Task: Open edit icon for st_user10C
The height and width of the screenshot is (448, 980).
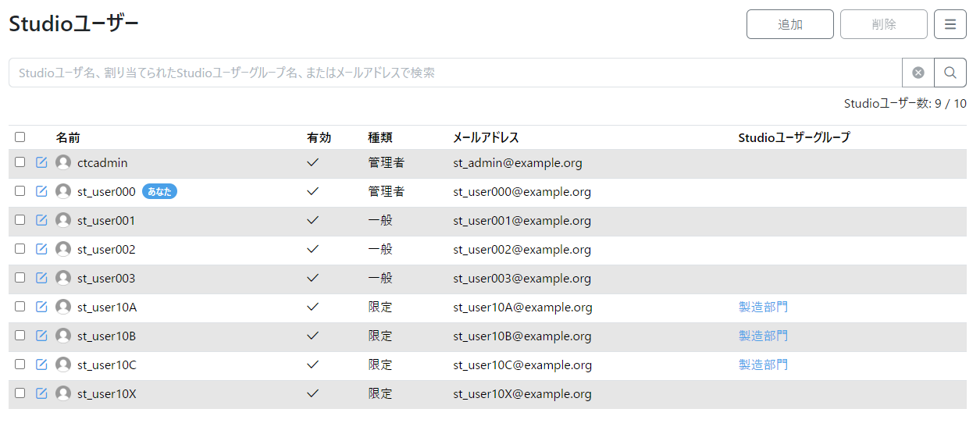Action: point(42,364)
